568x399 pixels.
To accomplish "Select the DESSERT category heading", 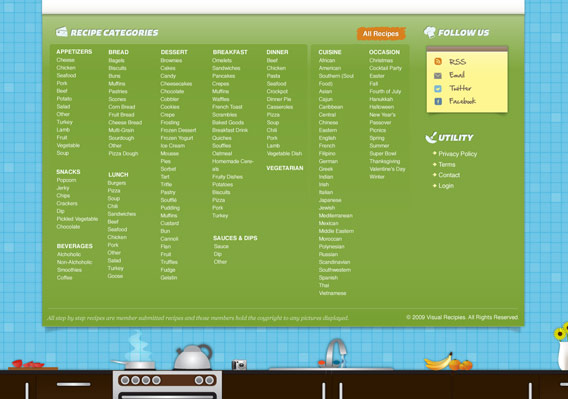I will (x=174, y=52).
